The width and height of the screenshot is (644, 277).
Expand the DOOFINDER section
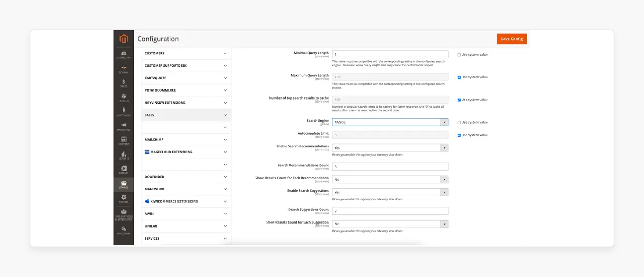[186, 177]
